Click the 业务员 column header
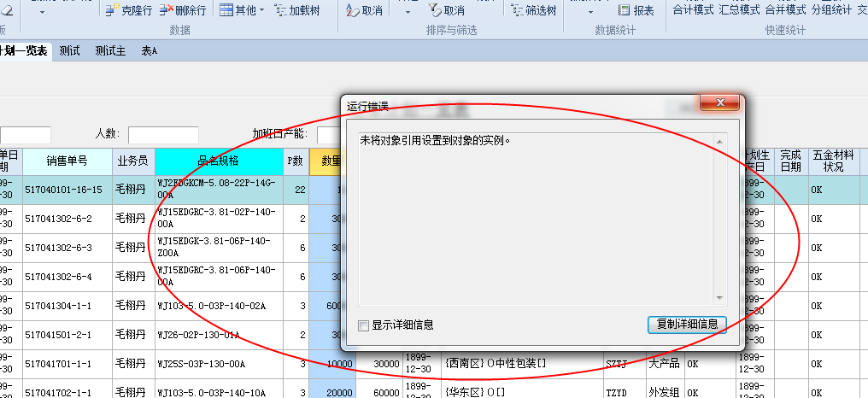The height and width of the screenshot is (398, 868). click(x=133, y=161)
